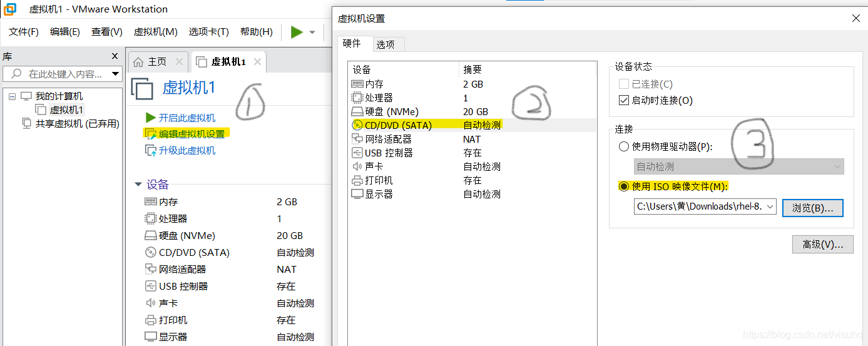Open the 选项卡(T) menu
Viewport: 868px width, 346px height.
pyautogui.click(x=209, y=32)
